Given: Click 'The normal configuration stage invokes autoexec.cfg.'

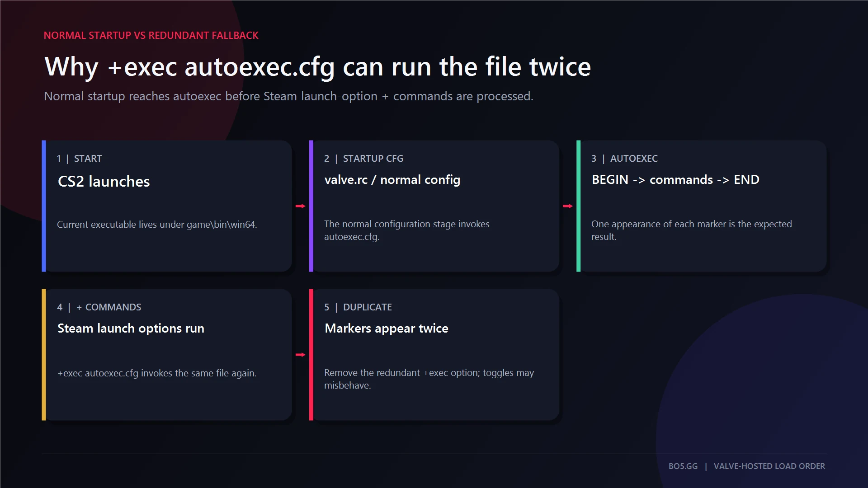Looking at the screenshot, I should point(406,230).
